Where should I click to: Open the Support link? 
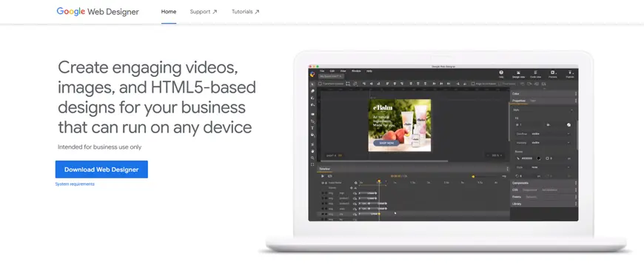click(x=204, y=12)
